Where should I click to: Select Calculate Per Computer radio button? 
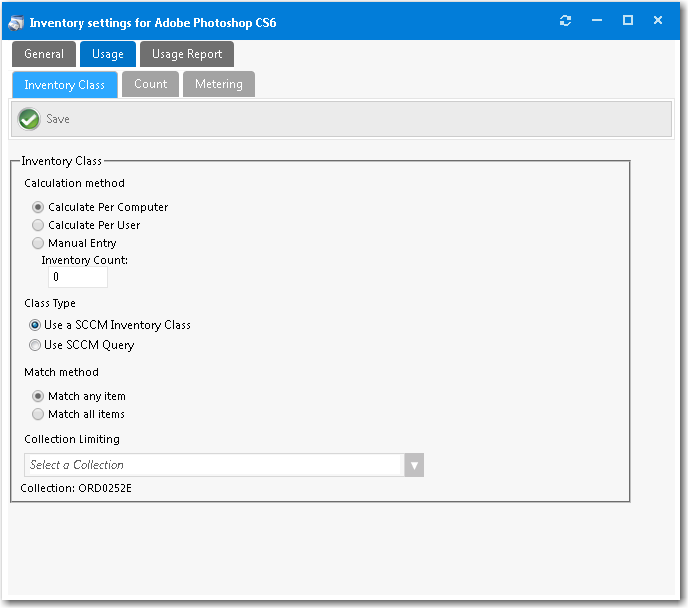point(39,207)
